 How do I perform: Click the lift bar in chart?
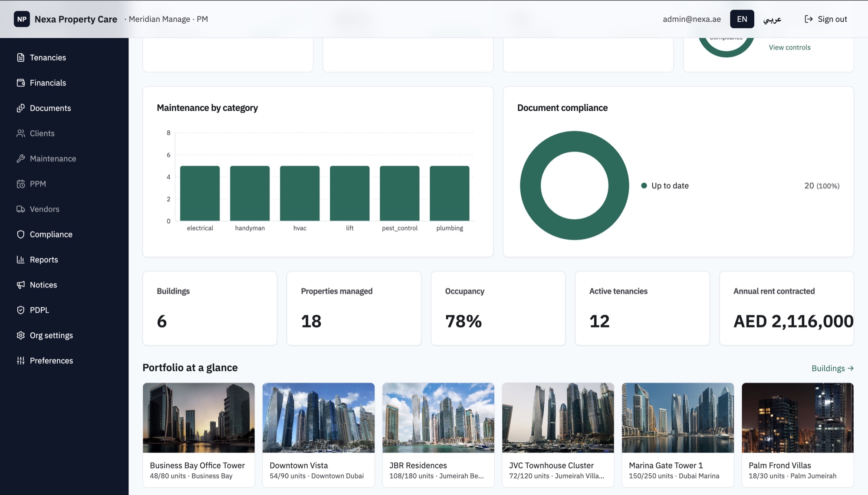point(349,193)
